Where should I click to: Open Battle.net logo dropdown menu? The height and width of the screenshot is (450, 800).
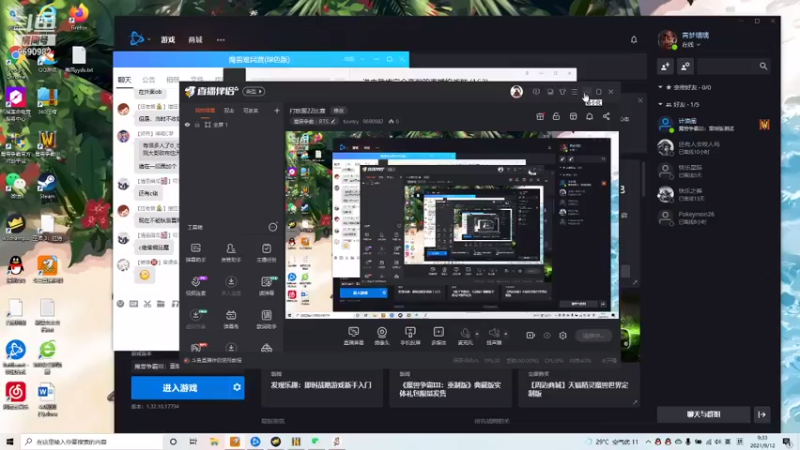click(x=140, y=39)
